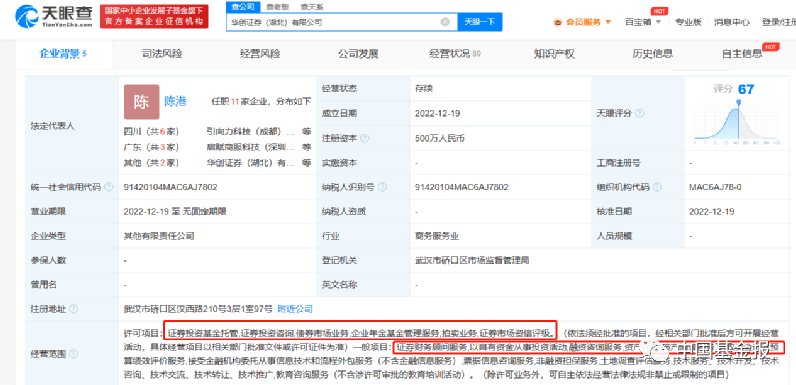This screenshot has width=796, height=385.
Task: Click the help icon beside 纳税人识别号
Action: pyautogui.click(x=382, y=187)
